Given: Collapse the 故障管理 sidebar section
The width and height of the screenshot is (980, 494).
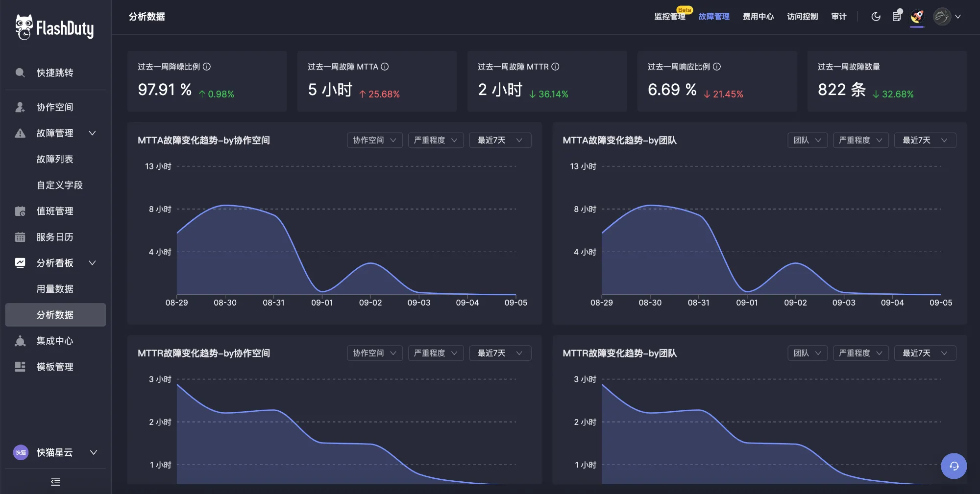Looking at the screenshot, I should (92, 133).
